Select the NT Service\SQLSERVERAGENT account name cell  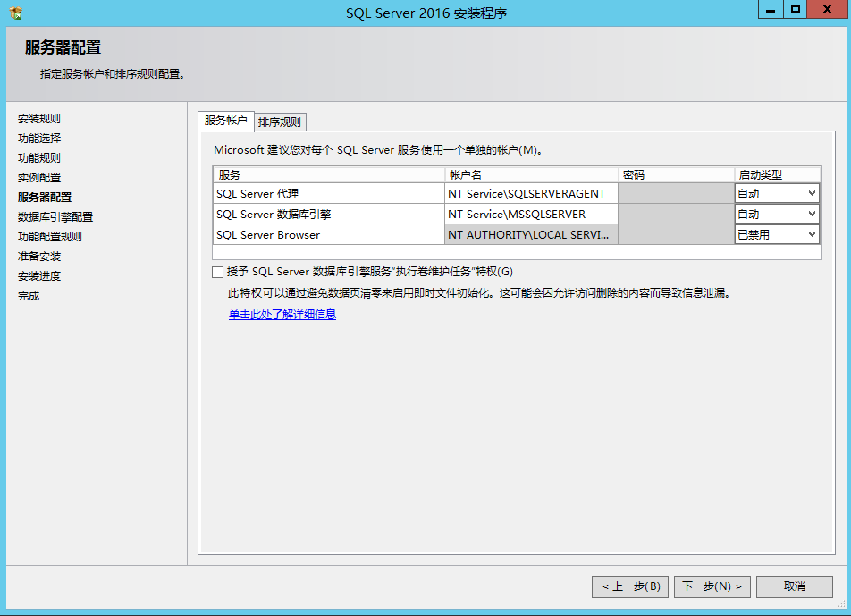coord(531,193)
